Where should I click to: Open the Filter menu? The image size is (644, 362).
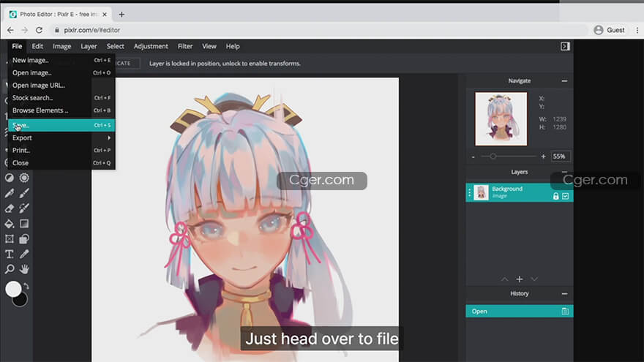185,46
